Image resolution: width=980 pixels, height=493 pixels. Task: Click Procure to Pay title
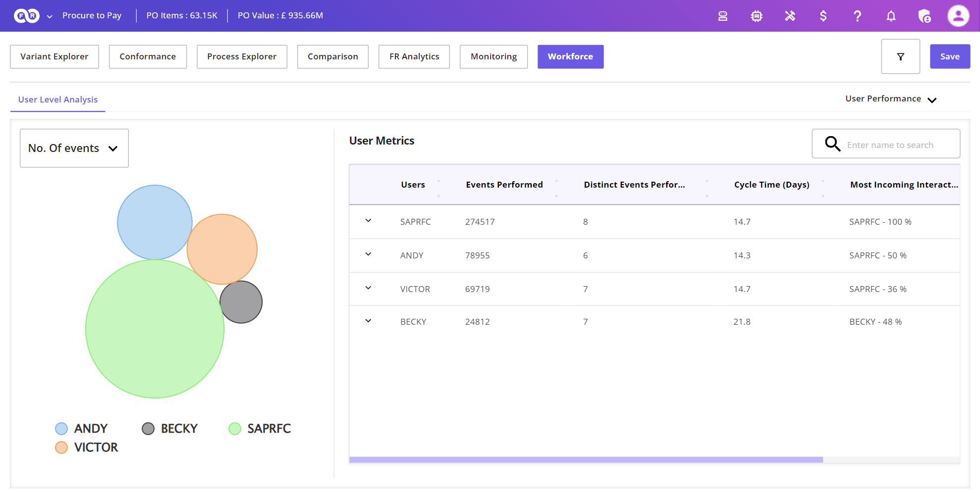(92, 16)
